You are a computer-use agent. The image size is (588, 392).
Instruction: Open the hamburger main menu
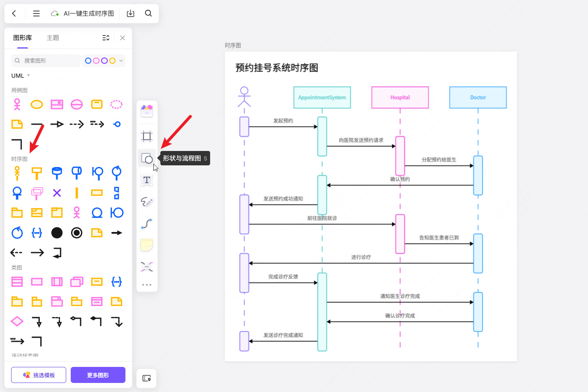click(x=36, y=14)
